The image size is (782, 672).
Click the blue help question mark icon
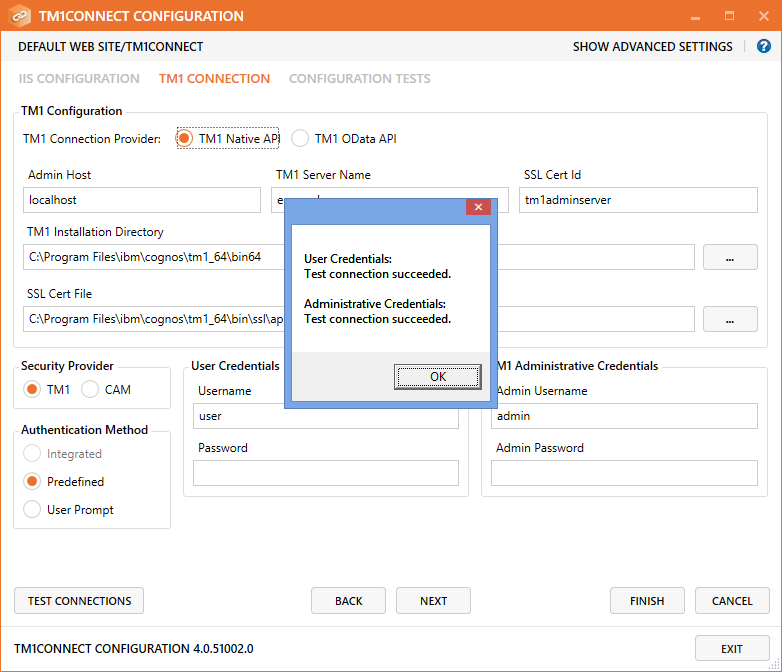[764, 46]
